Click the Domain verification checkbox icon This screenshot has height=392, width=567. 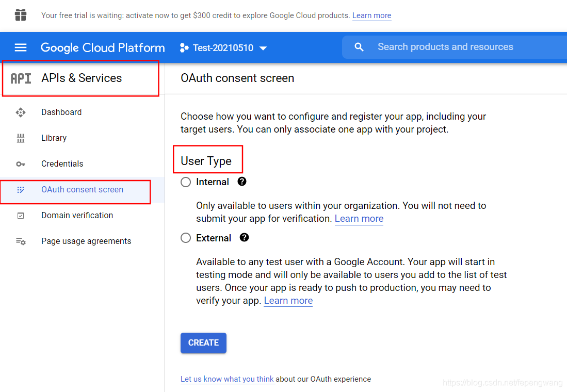point(21,216)
